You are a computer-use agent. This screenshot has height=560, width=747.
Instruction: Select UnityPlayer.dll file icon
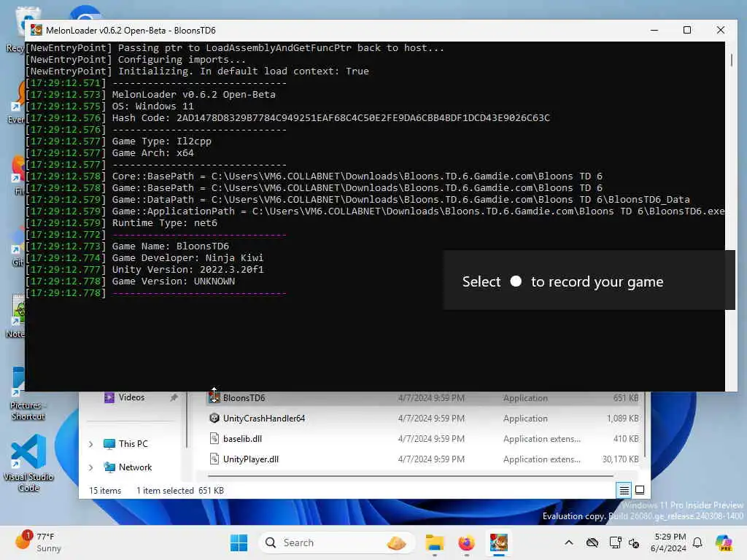click(x=214, y=459)
